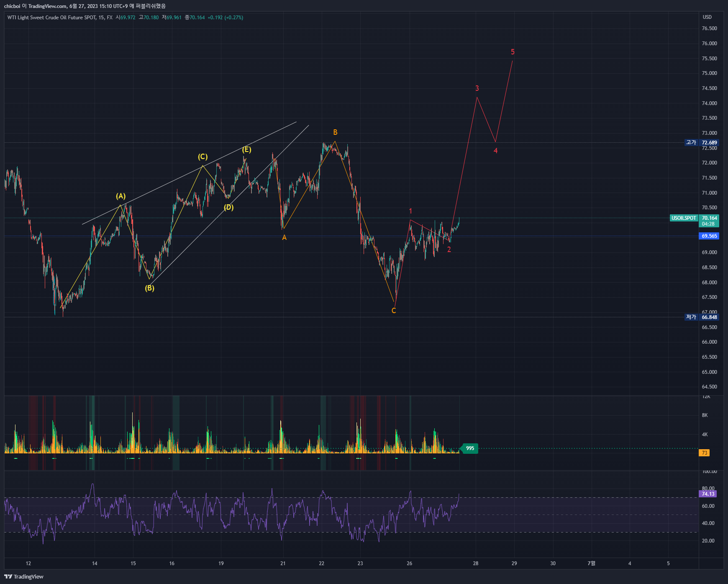Click the 28 date label on time axis

pos(475,563)
